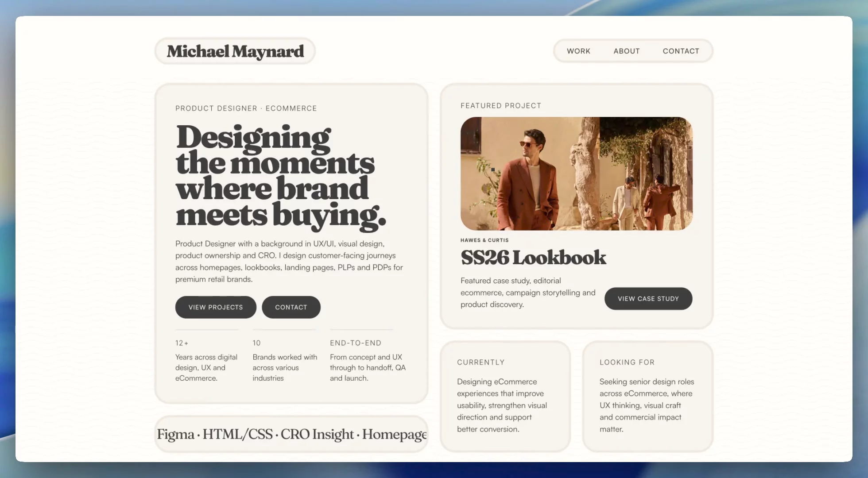Click the Hawes & Curtis brand label
The width and height of the screenshot is (868, 478).
click(484, 240)
